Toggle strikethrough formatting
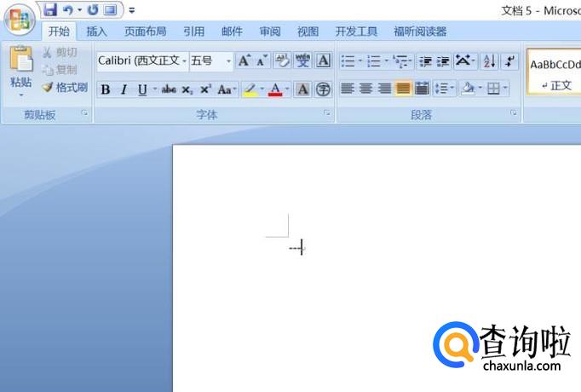Screen dimensions: 581x392 169,89
